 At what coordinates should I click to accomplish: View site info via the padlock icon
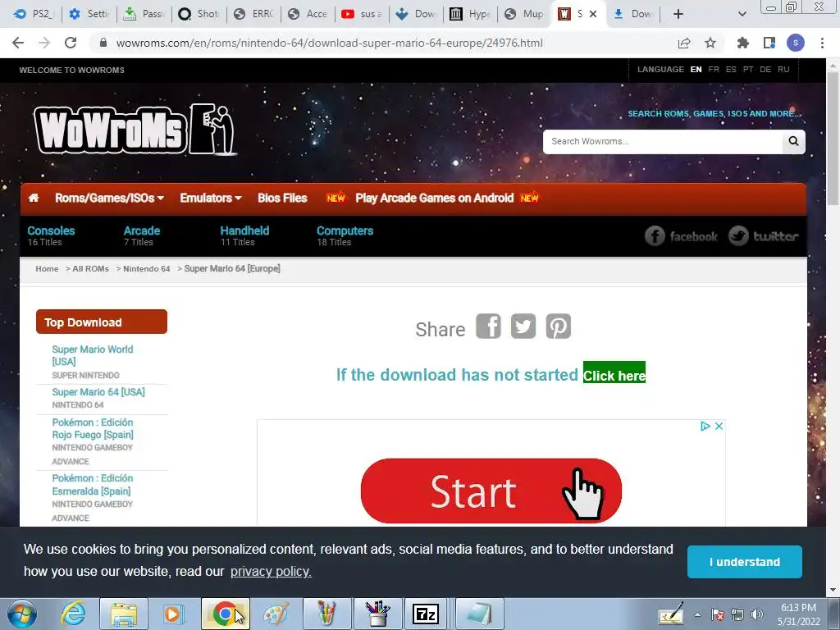pos(103,43)
